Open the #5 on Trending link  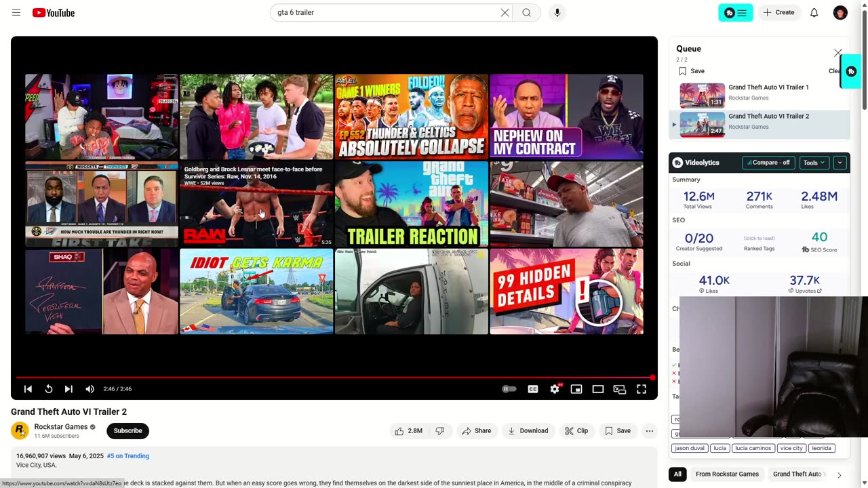(128, 456)
